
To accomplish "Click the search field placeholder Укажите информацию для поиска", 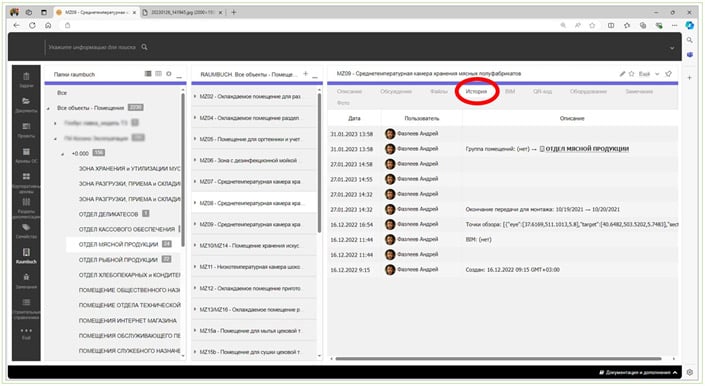I will pos(92,47).
